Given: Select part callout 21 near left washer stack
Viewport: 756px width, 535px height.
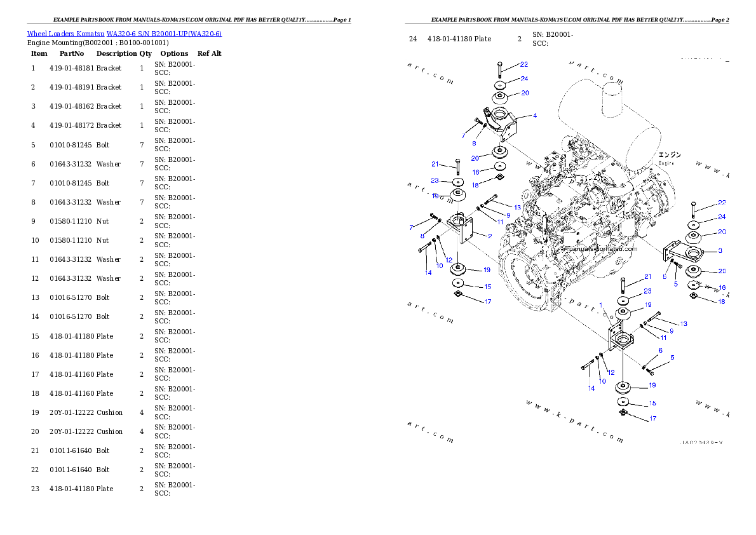Looking at the screenshot, I should click(435, 164).
